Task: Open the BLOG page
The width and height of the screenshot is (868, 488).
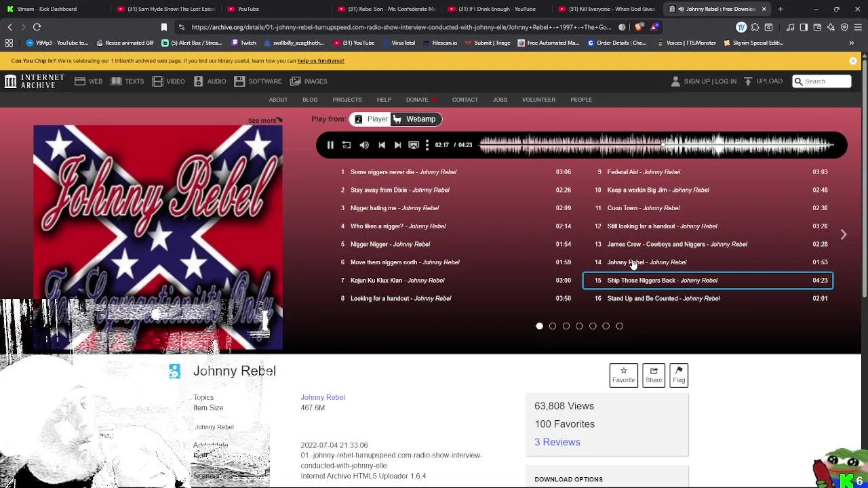Action: click(x=310, y=100)
